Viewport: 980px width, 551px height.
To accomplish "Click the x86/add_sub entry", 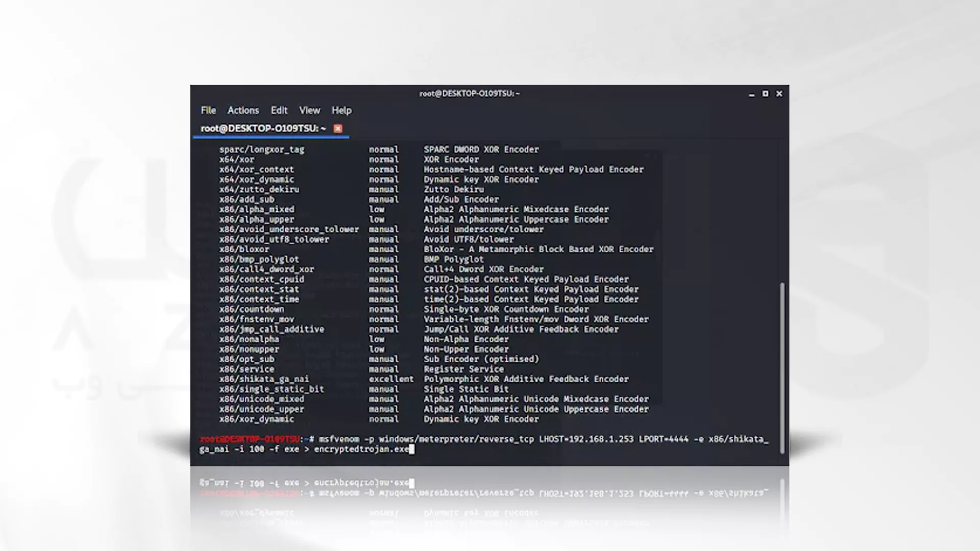I will (x=247, y=199).
